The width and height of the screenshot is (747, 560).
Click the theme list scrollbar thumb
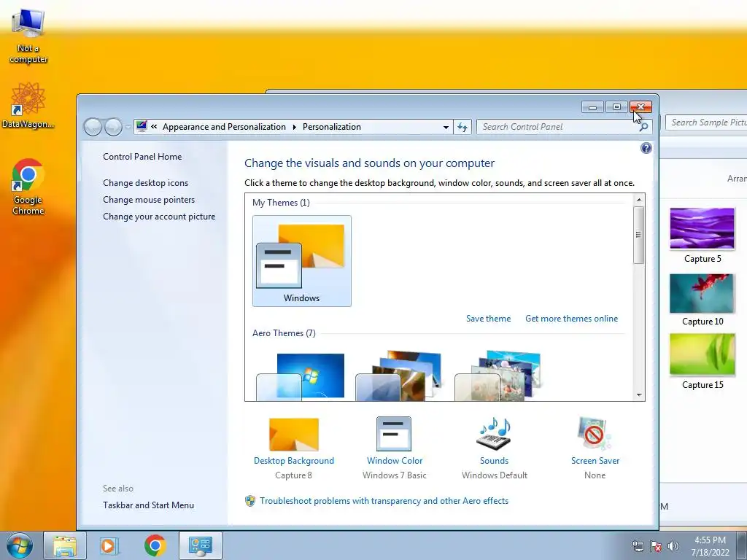(639, 235)
